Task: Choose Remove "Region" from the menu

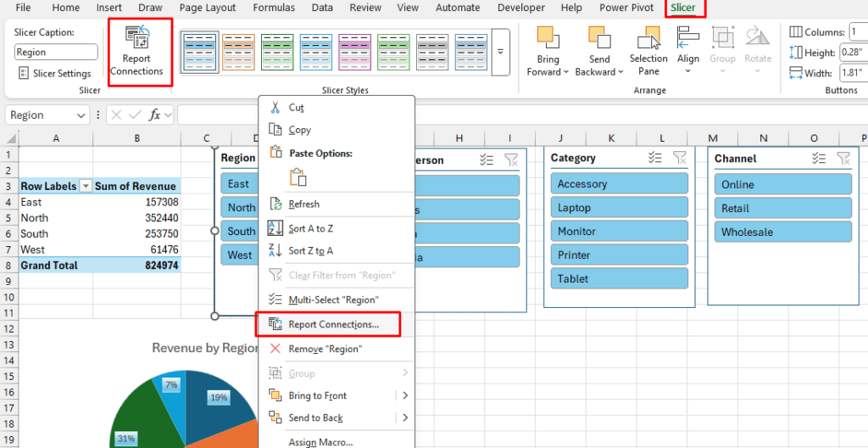Action: (337, 349)
